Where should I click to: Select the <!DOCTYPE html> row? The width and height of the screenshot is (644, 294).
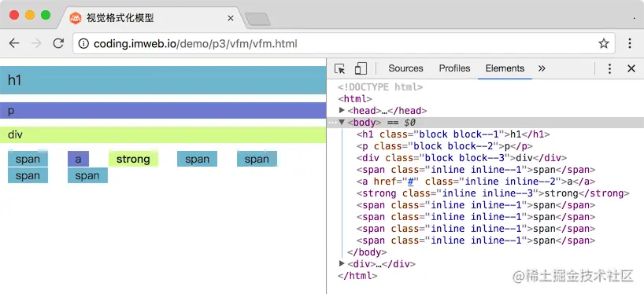pyautogui.click(x=380, y=87)
